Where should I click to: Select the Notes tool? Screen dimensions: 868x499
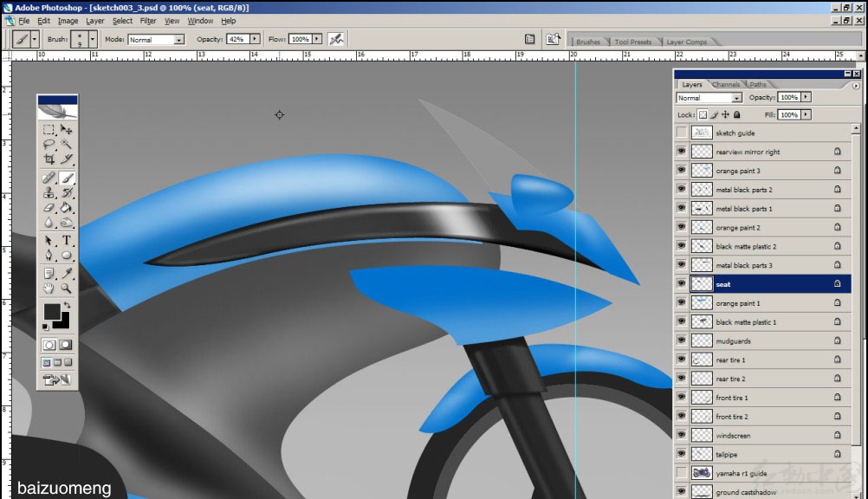pyautogui.click(x=49, y=273)
